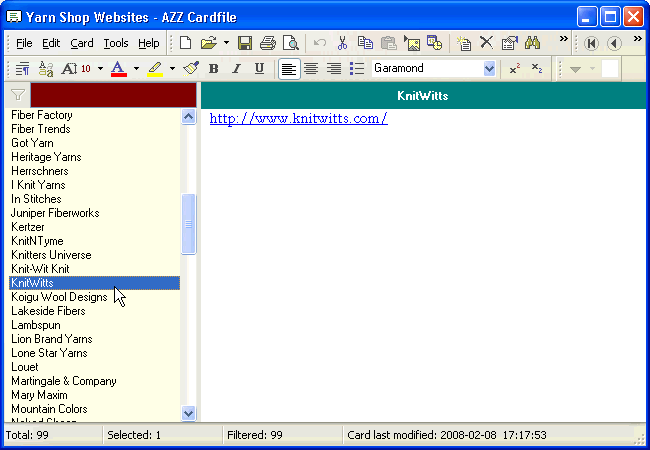Click the dark red filter input field

(114, 95)
